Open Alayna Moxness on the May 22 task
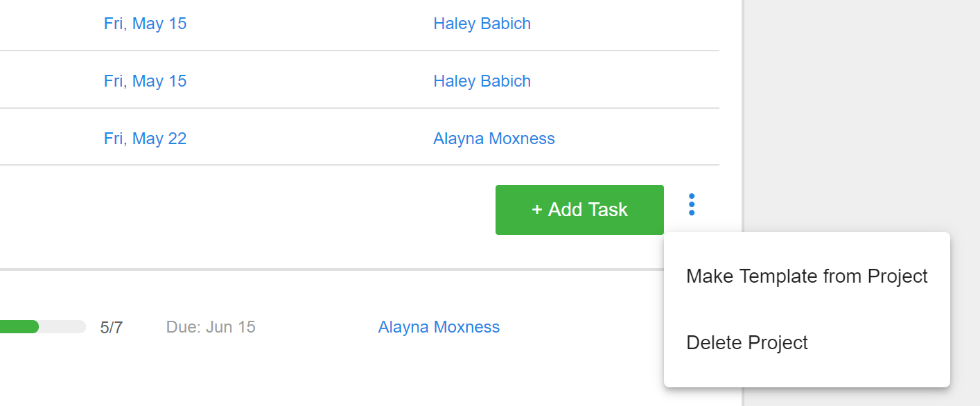The width and height of the screenshot is (980, 406). (494, 139)
